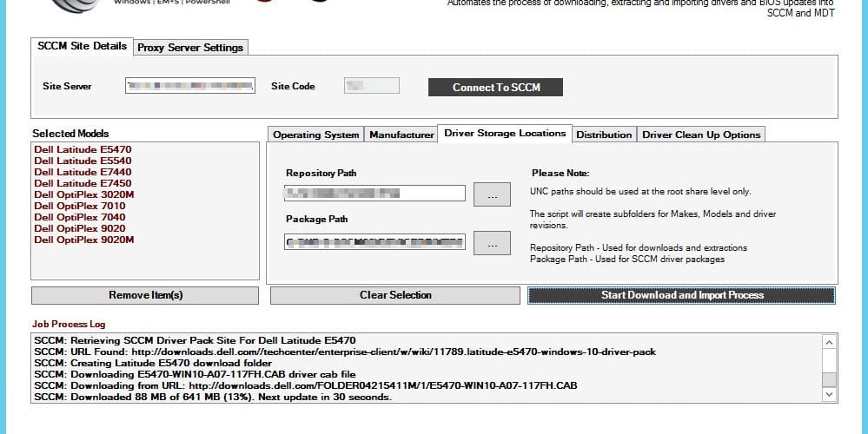Select Driver Storage Locations tab
Viewport: 868px width, 434px height.
pos(505,134)
